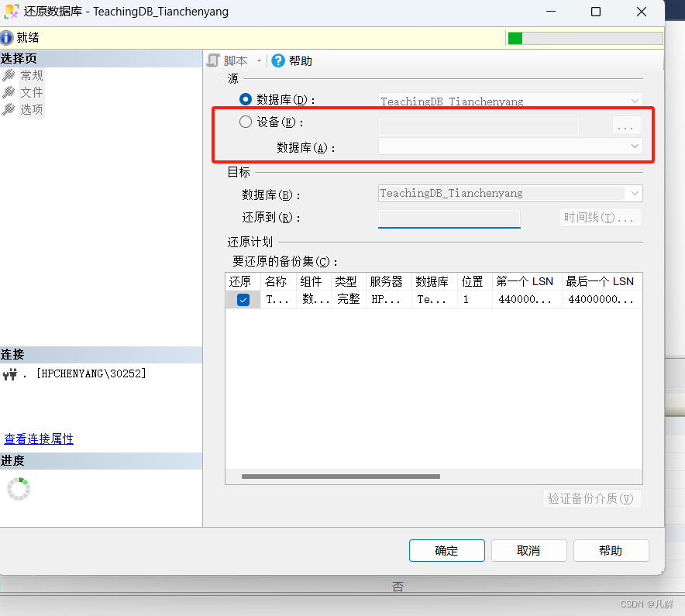The width and height of the screenshot is (685, 616).
Task: Click the device browse ellipsis button
Action: (627, 126)
